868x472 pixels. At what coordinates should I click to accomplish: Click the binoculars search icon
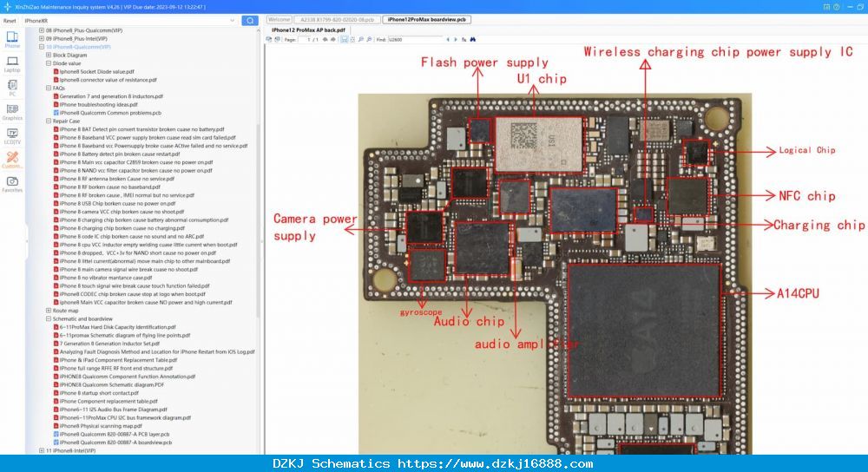tap(473, 40)
